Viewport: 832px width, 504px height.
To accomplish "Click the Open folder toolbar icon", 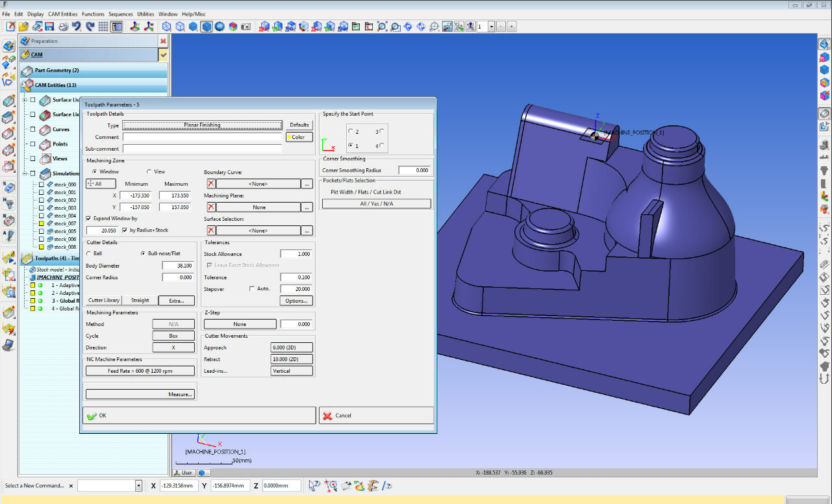I will 23,27.
